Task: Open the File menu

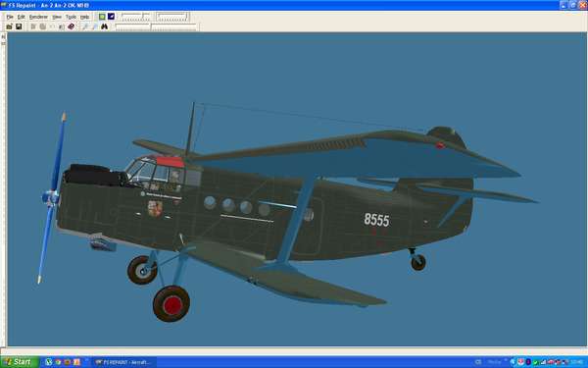Action: tap(10, 17)
